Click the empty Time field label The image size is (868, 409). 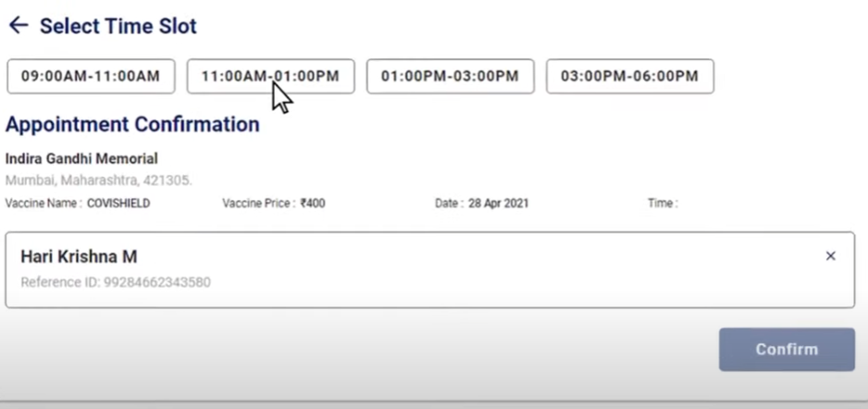pos(662,203)
